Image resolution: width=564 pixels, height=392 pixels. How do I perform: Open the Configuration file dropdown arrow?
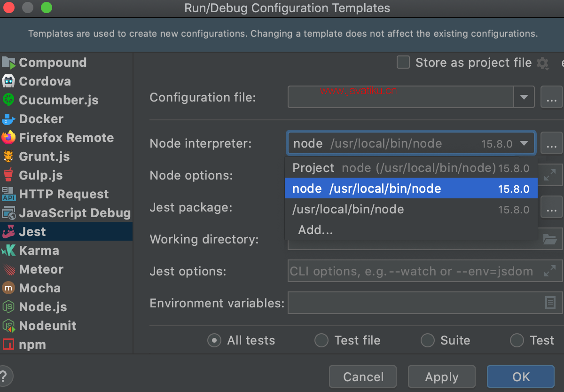pos(524,98)
